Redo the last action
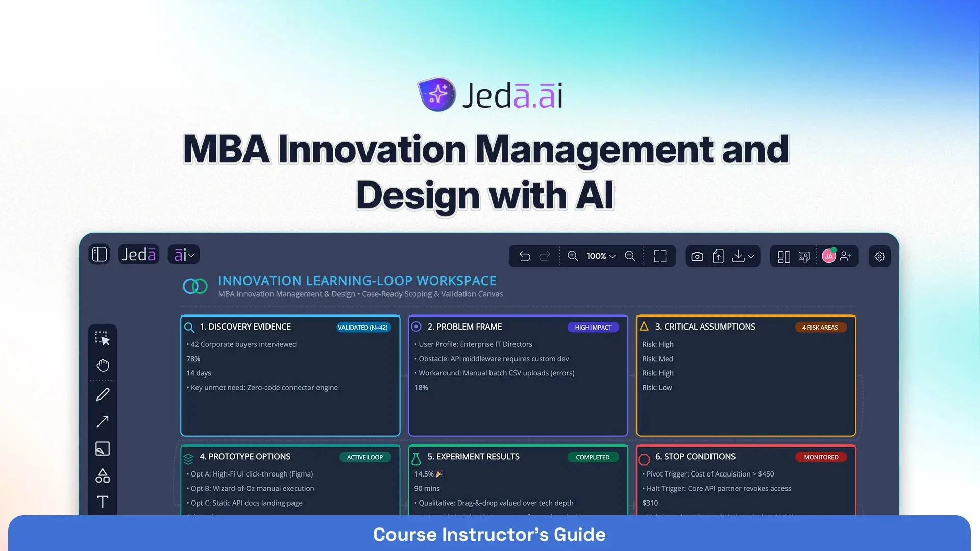 pyautogui.click(x=545, y=256)
